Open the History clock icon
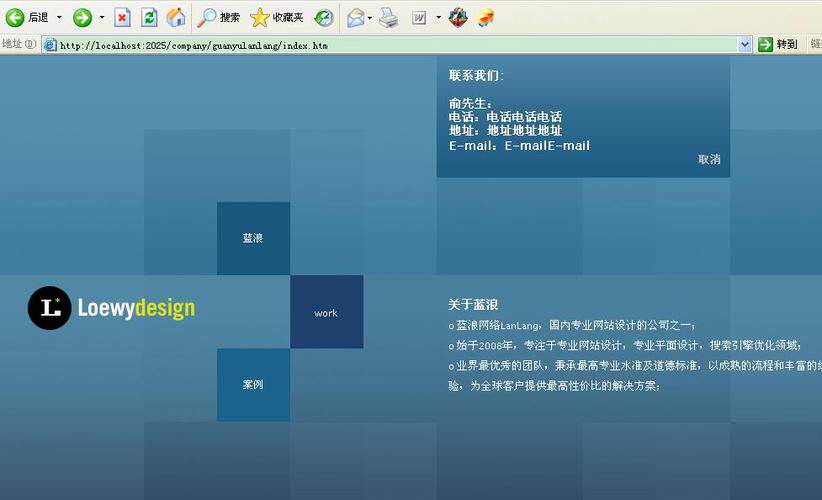822x500 pixels. (323, 18)
